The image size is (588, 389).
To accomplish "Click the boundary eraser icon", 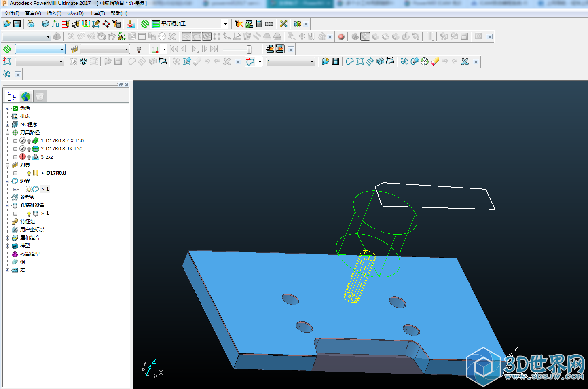I will (435, 61).
